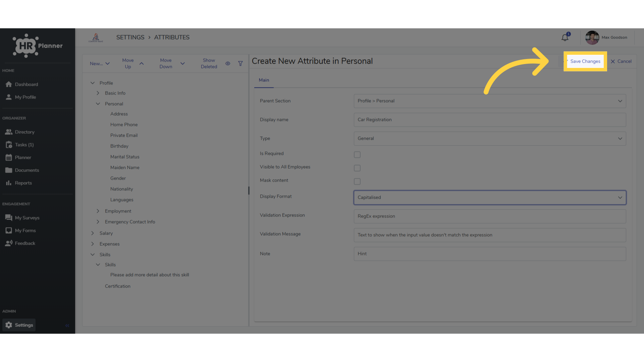
Task: Open My Forms
Action: [x=20, y=230]
